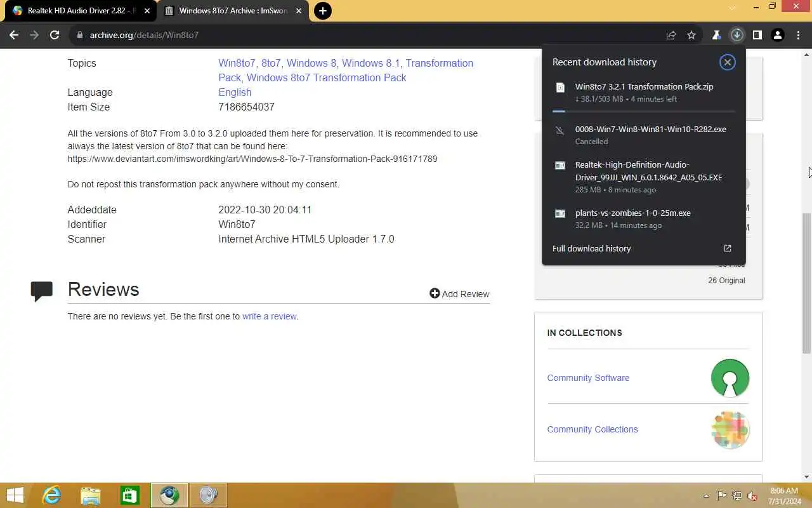The image size is (812, 508).
Task: Click the zip download progress bar
Action: 644,111
